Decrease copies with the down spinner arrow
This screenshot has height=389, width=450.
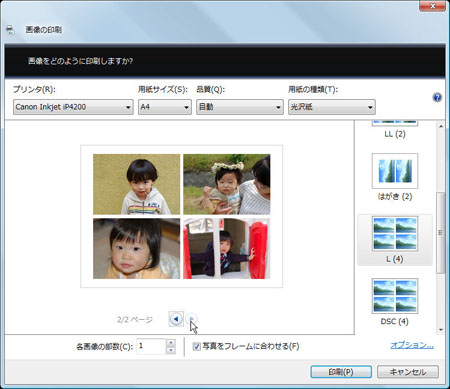point(171,350)
